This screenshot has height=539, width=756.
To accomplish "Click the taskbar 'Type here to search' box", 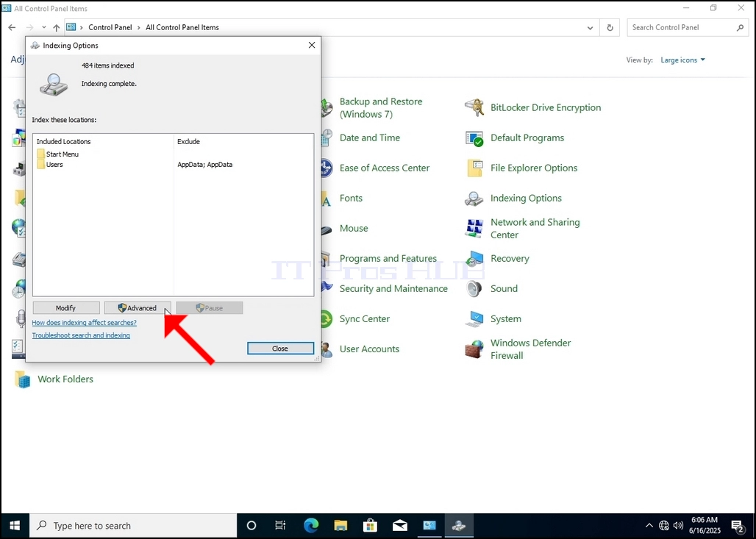I will [133, 526].
